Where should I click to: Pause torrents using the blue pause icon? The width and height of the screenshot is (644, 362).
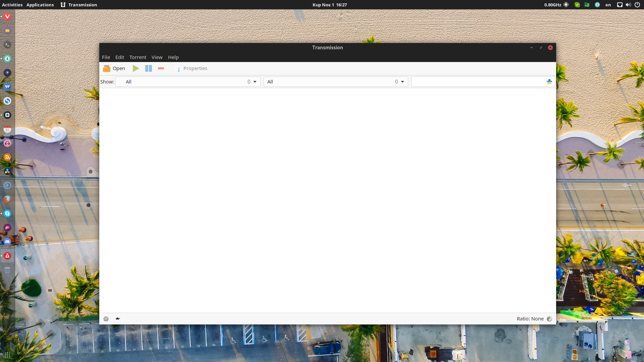[x=148, y=68]
